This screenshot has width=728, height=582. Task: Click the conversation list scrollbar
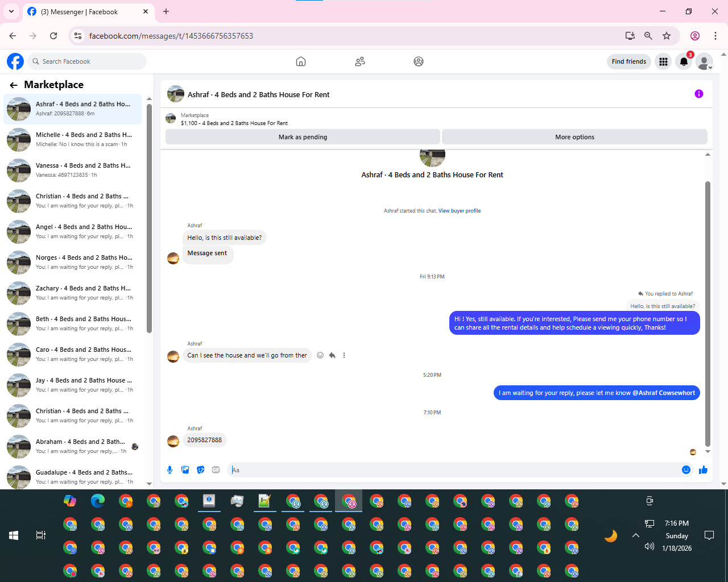[x=150, y=219]
